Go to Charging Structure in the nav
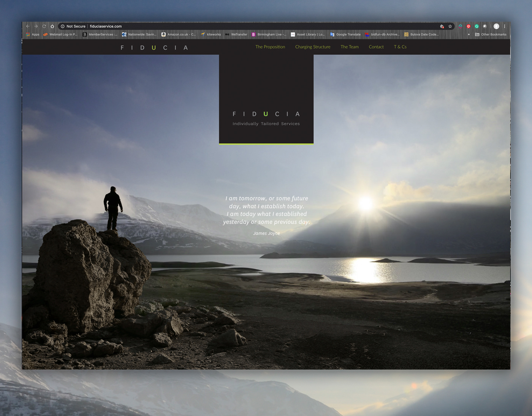The image size is (532, 416). 313,47
